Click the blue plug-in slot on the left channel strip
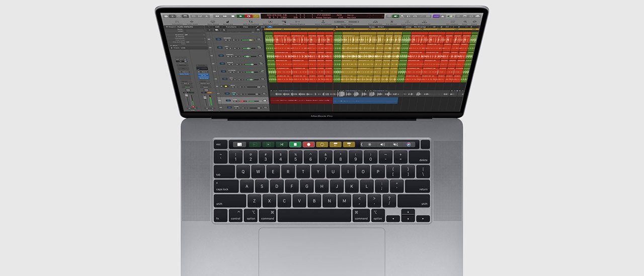Viewport: 644px width, 276px height. coord(185,74)
